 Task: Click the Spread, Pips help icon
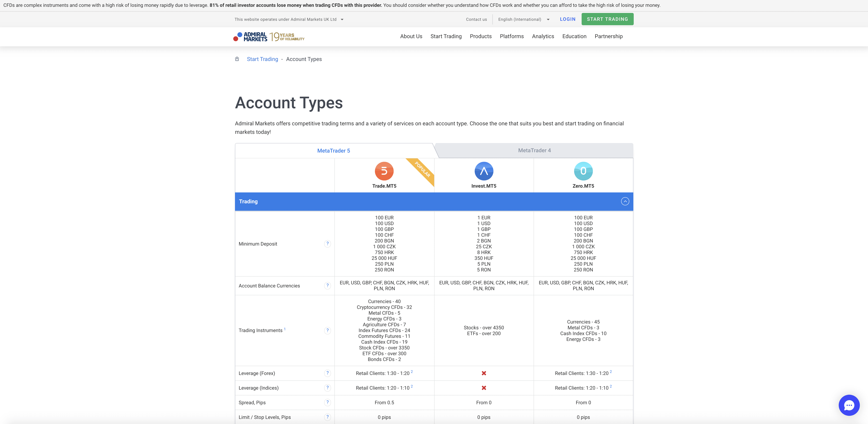click(327, 402)
